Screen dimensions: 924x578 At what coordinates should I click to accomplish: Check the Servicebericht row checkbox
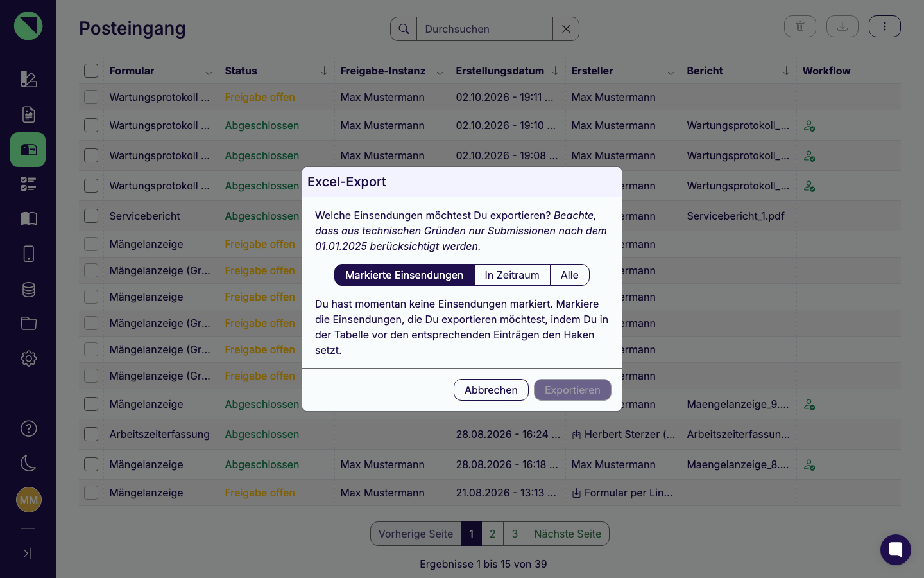91,216
